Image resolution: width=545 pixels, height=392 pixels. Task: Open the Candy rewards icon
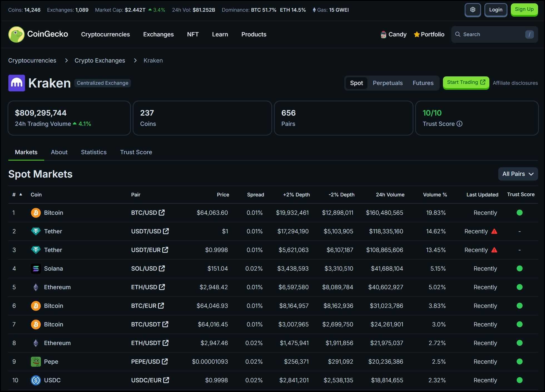tap(383, 34)
